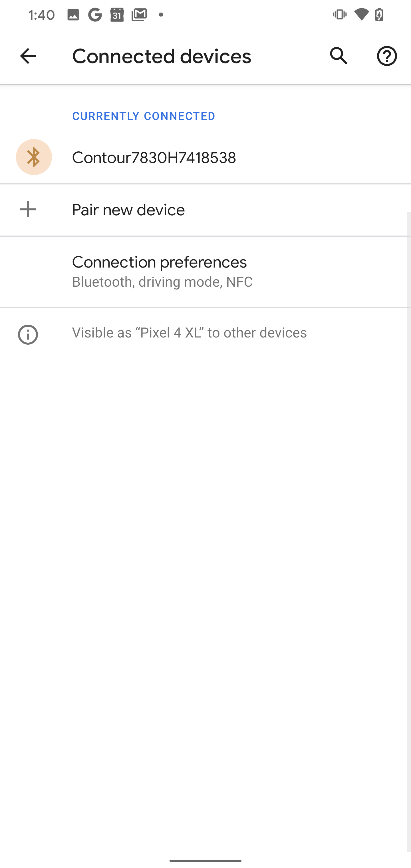The image size is (411, 868).
Task: Tap the calendar notification icon in status bar
Action: [117, 15]
